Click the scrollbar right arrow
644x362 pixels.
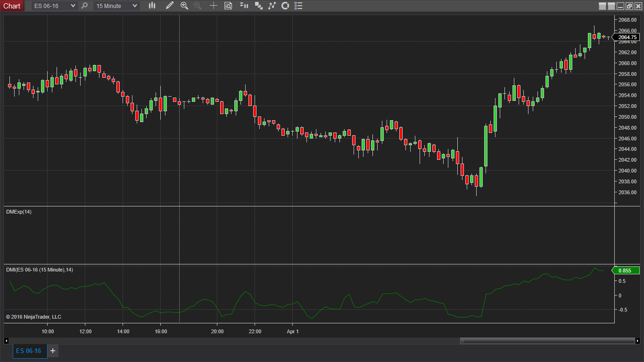pos(638,341)
